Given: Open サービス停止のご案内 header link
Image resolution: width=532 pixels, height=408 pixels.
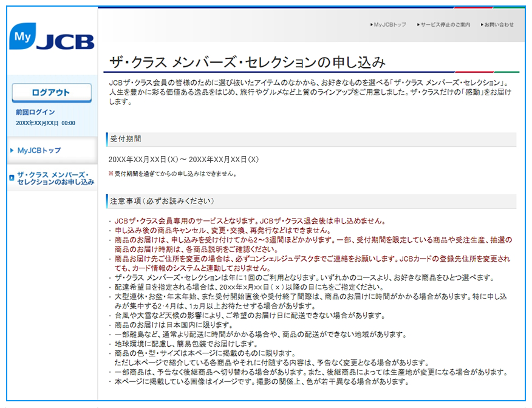Looking at the screenshot, I should pyautogui.click(x=445, y=25).
